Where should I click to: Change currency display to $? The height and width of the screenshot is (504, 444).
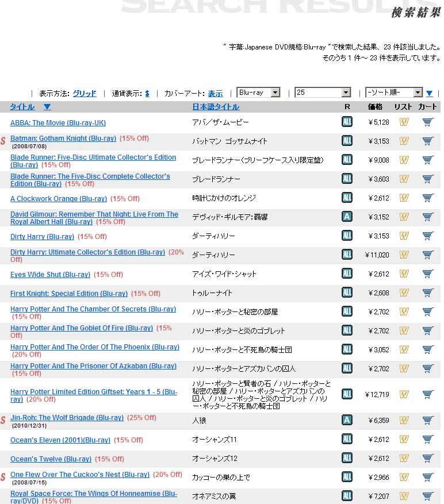pyautogui.click(x=147, y=94)
